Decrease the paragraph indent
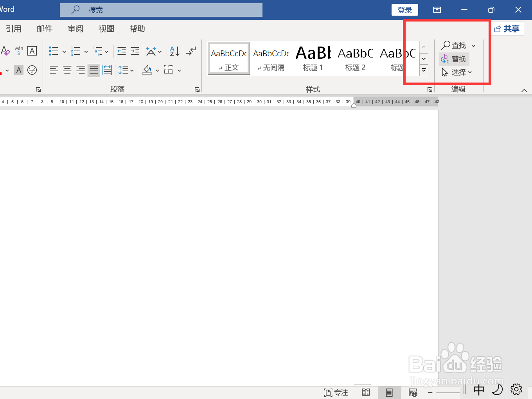The width and height of the screenshot is (532, 399). [x=122, y=51]
